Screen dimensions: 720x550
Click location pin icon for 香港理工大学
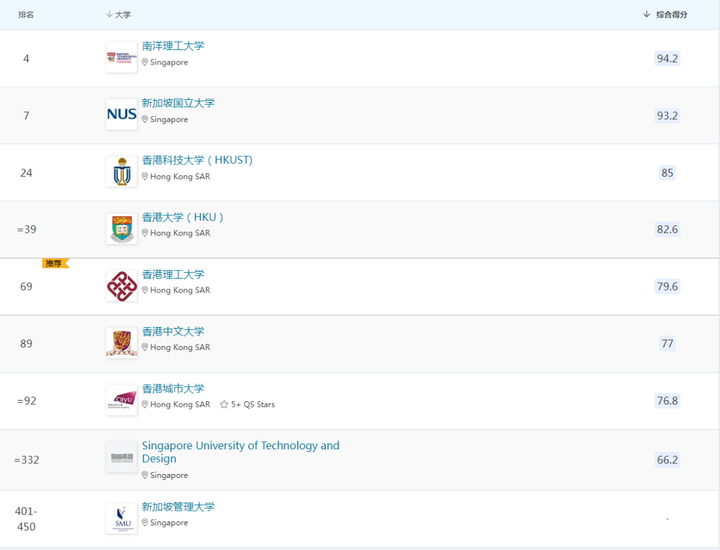pos(145,290)
